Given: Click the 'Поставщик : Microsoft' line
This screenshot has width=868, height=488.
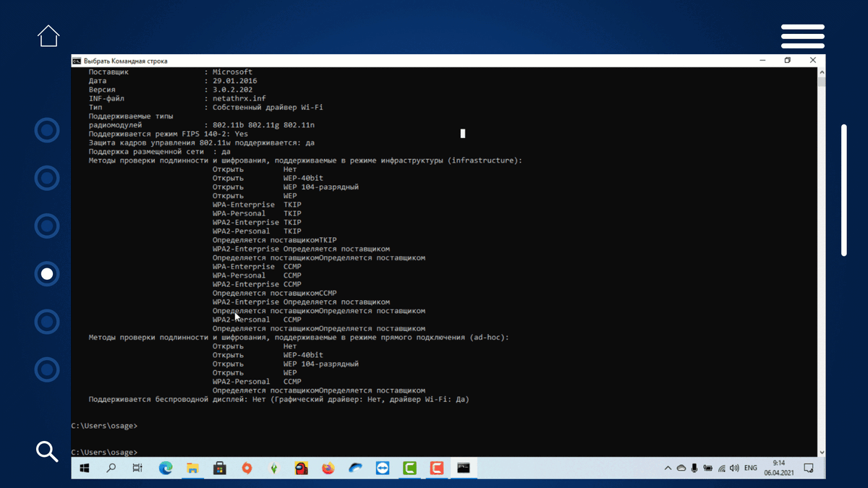Looking at the screenshot, I should pos(171,72).
